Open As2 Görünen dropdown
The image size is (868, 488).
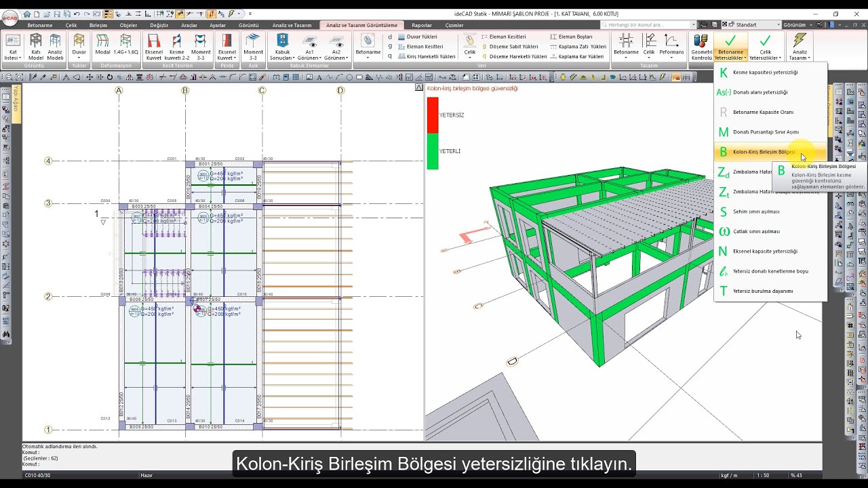tap(336, 47)
